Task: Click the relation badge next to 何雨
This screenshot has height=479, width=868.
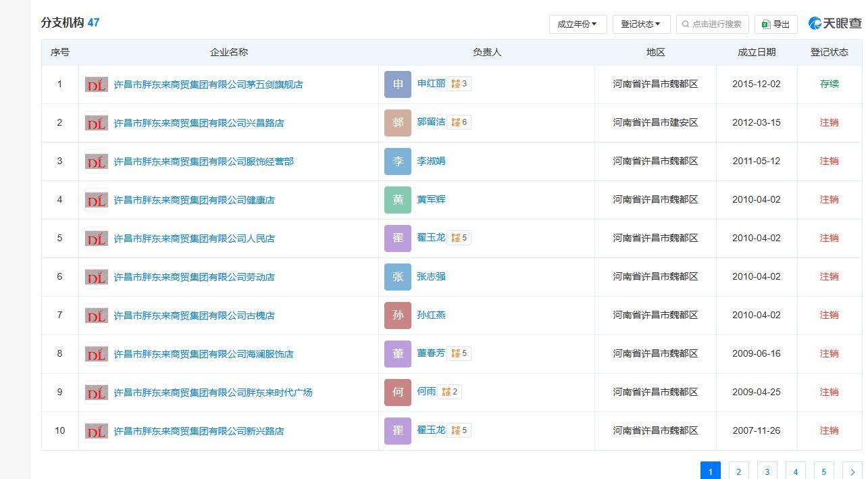Action: tap(449, 392)
